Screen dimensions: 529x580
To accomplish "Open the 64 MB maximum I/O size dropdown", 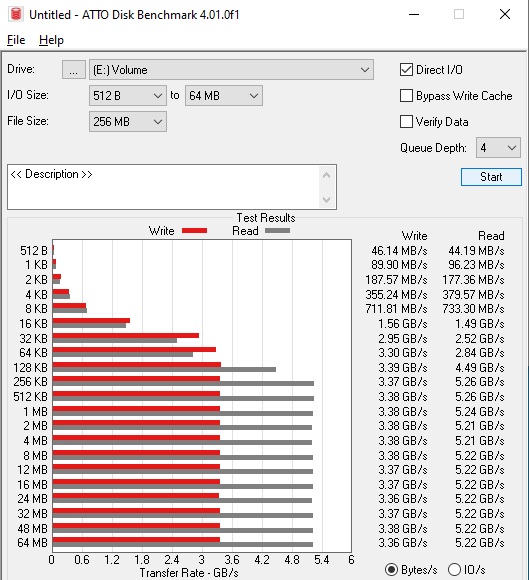I will coord(224,96).
